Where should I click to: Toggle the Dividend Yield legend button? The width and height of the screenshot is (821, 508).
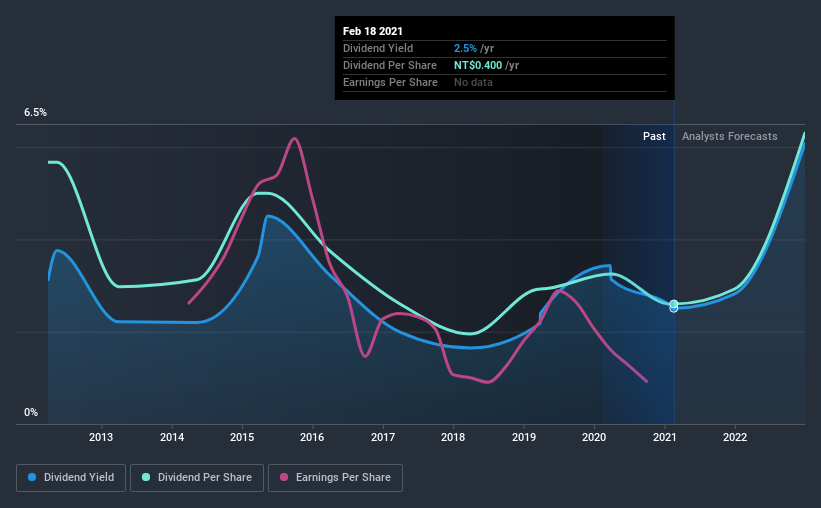click(x=71, y=478)
